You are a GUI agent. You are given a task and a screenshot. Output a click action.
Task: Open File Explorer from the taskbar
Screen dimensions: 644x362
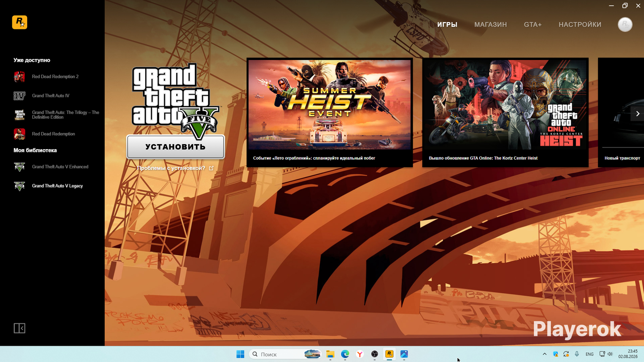point(330,354)
